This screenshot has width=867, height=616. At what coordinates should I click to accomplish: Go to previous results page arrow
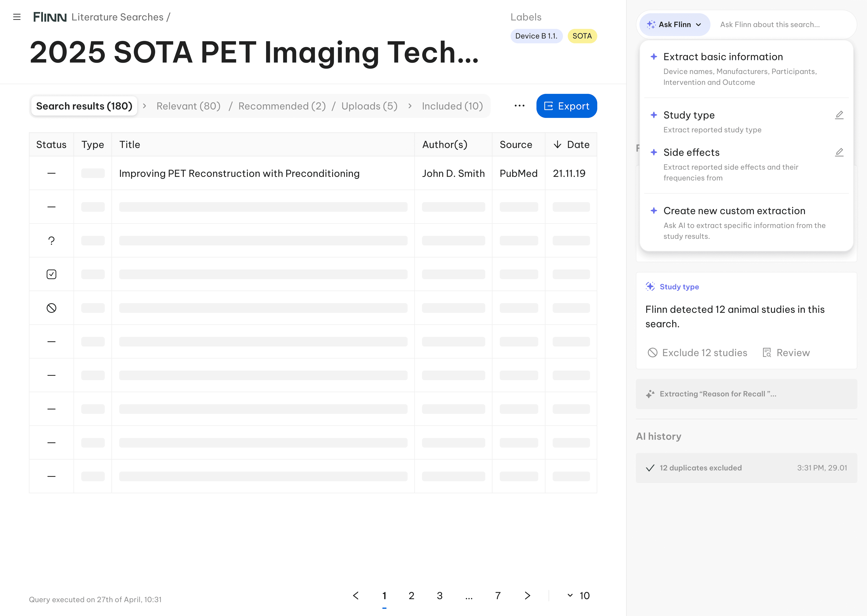[x=356, y=596]
